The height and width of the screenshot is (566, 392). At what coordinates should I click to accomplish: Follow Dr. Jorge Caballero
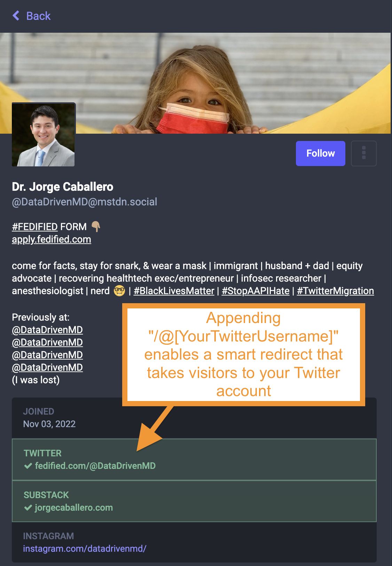click(321, 154)
